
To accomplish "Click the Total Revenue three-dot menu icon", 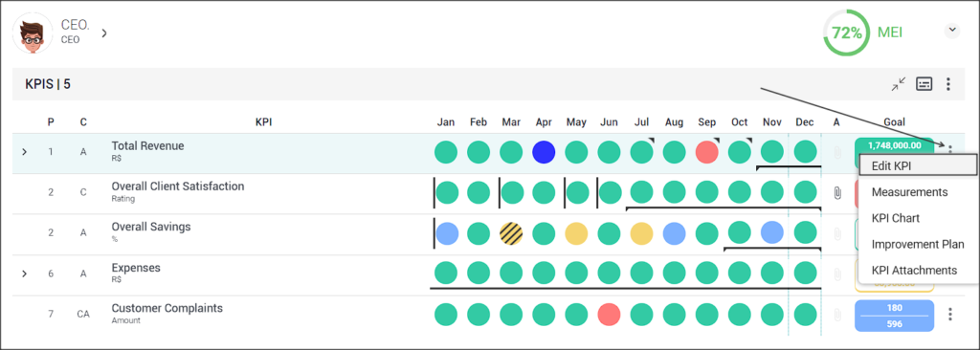I will 950,150.
